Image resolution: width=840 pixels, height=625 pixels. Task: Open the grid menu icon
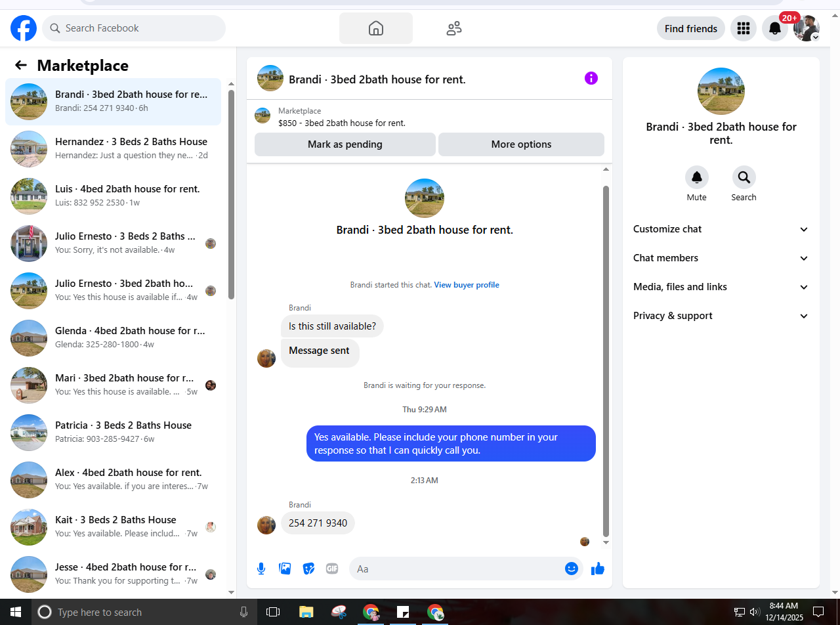click(744, 28)
